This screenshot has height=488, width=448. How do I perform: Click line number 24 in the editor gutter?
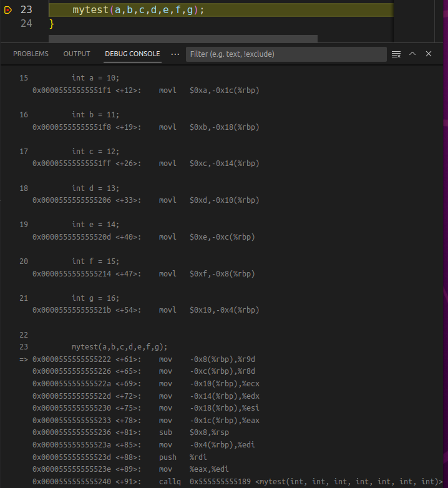(x=26, y=23)
